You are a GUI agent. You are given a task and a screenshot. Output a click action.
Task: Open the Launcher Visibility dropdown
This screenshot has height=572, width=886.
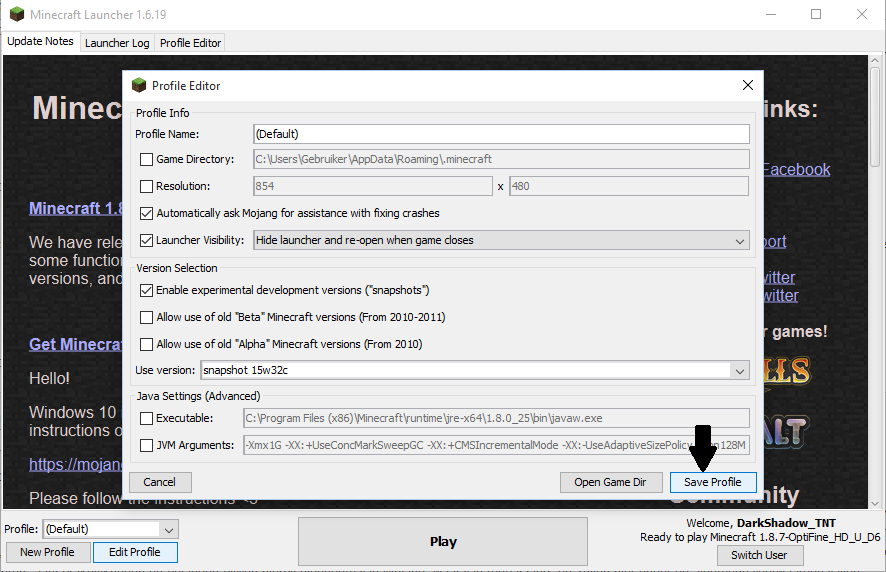click(x=501, y=240)
